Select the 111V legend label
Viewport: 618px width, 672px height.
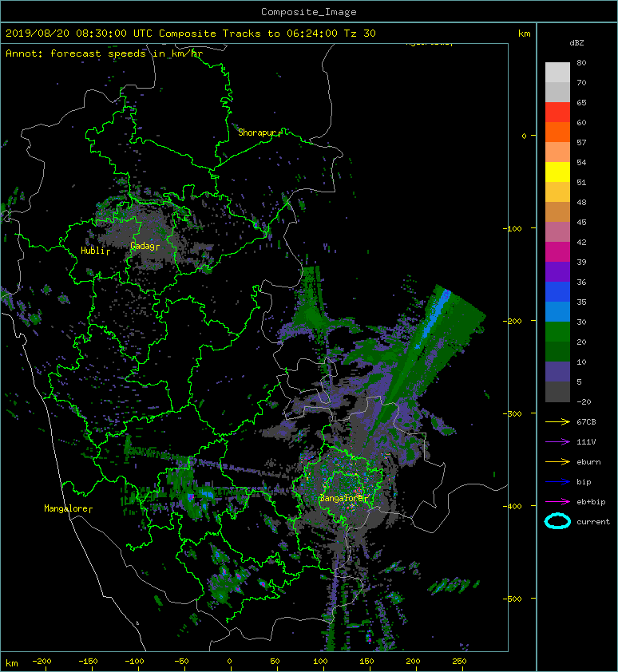point(586,442)
